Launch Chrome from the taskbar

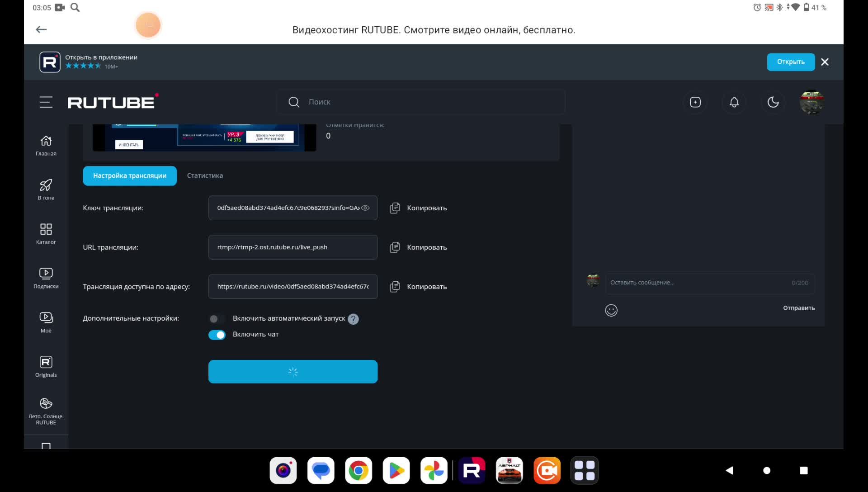tap(358, 470)
